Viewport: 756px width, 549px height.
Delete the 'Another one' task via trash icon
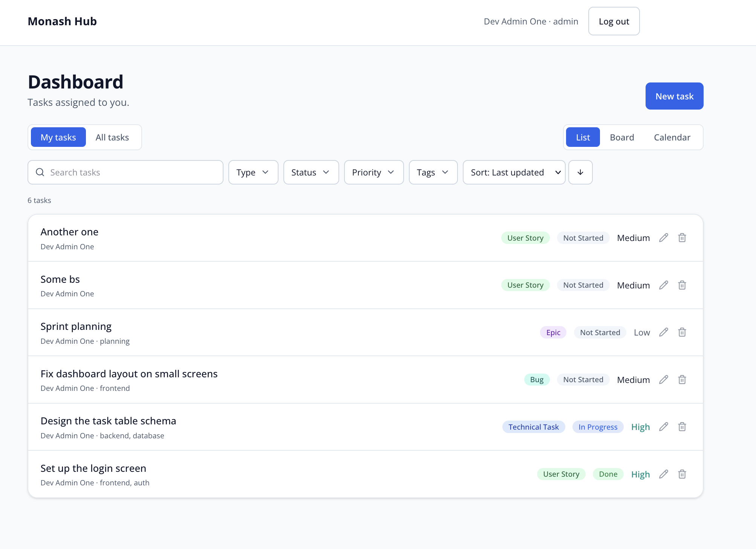[682, 238]
